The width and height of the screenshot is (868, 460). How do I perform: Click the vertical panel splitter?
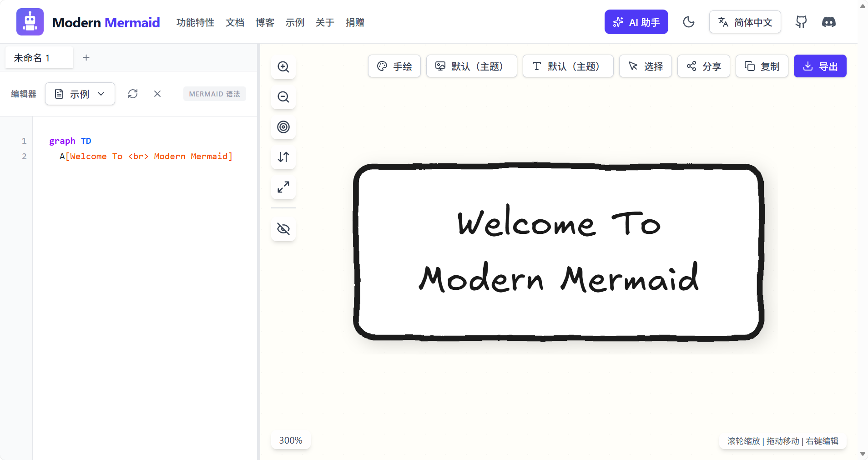pyautogui.click(x=258, y=252)
